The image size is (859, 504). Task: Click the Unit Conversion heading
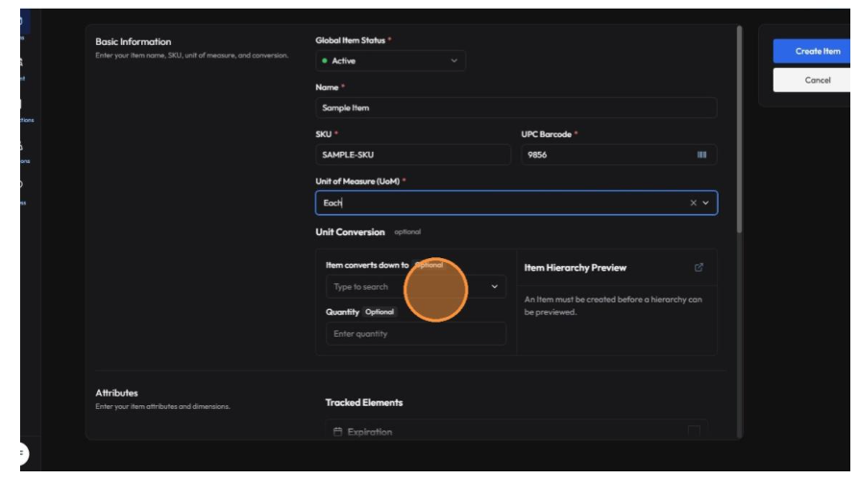(350, 232)
